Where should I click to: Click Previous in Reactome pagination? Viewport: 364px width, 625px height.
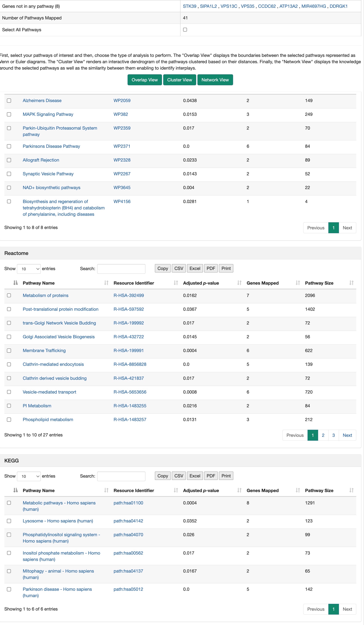pyautogui.click(x=295, y=435)
